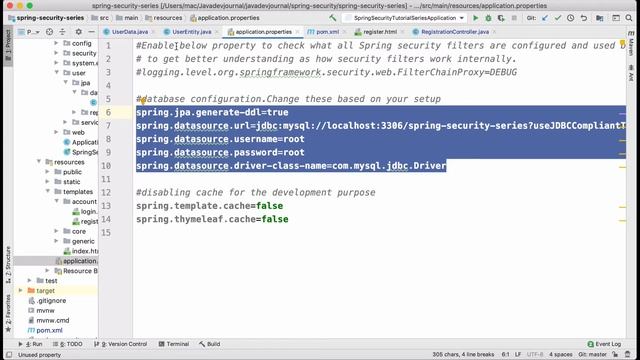Click the tool window toggle icon in status bar
640x360 pixels.
pyautogui.click(x=9, y=355)
